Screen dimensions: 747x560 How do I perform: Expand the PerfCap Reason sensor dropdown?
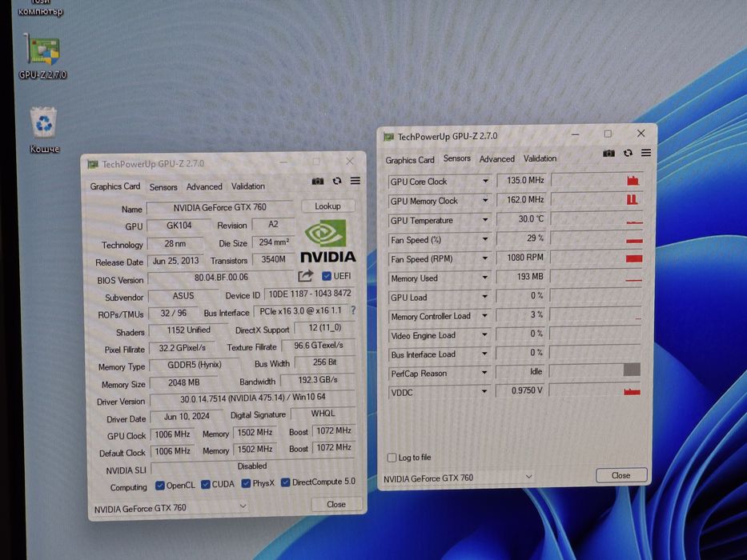point(484,372)
